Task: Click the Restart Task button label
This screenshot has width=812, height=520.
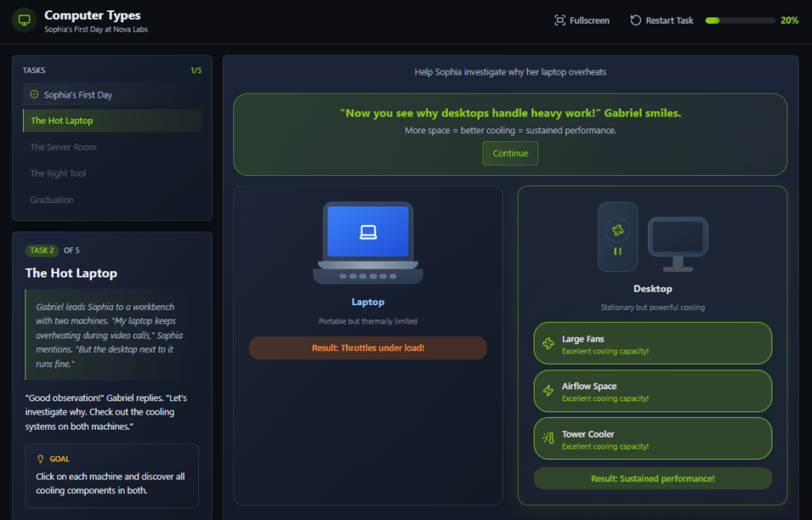Action: tap(669, 21)
